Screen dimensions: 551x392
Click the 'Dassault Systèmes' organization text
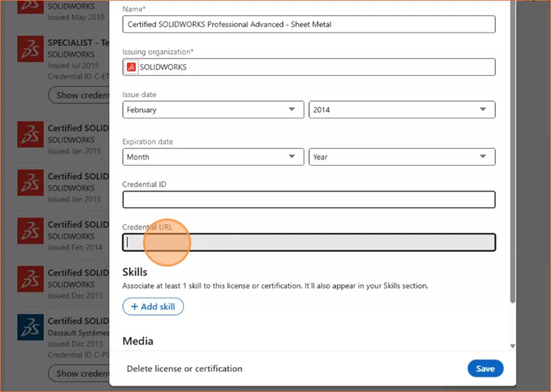(79, 333)
